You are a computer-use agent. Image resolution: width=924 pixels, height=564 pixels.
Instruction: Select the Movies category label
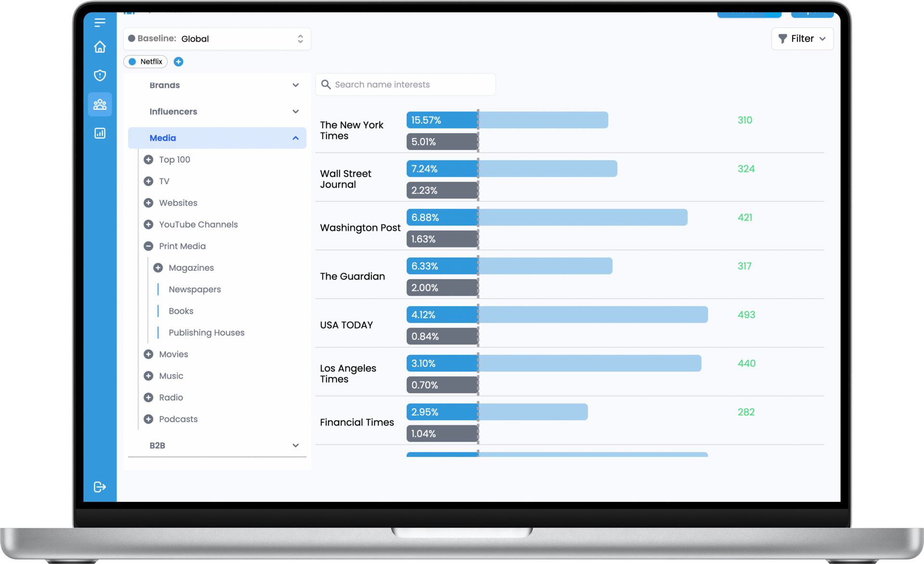point(173,354)
